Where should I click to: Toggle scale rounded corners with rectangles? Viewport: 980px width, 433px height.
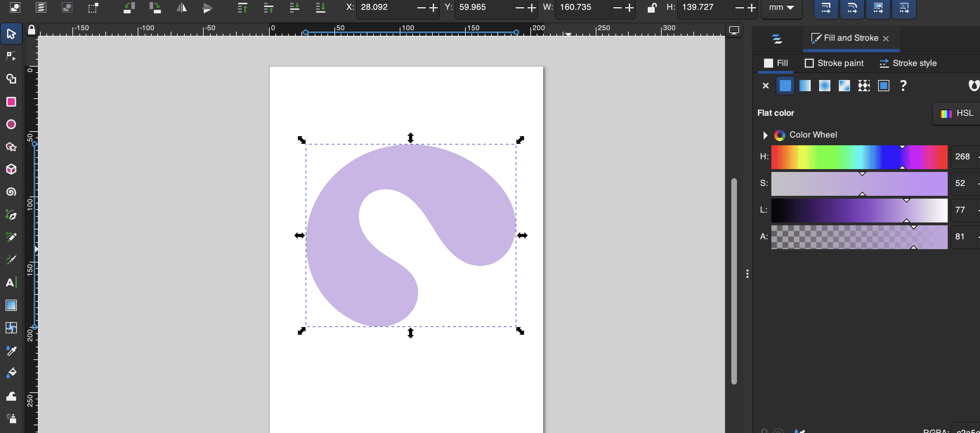(852, 7)
